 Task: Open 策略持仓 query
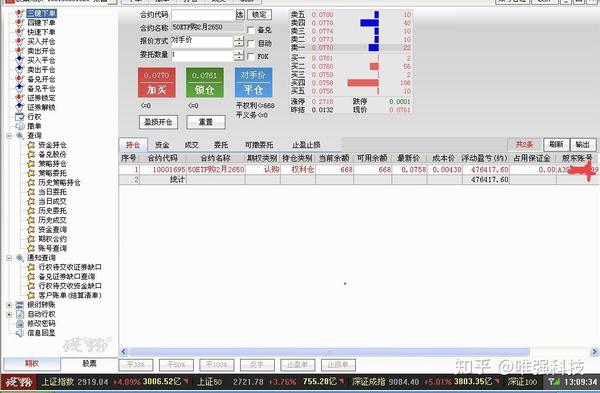click(52, 163)
